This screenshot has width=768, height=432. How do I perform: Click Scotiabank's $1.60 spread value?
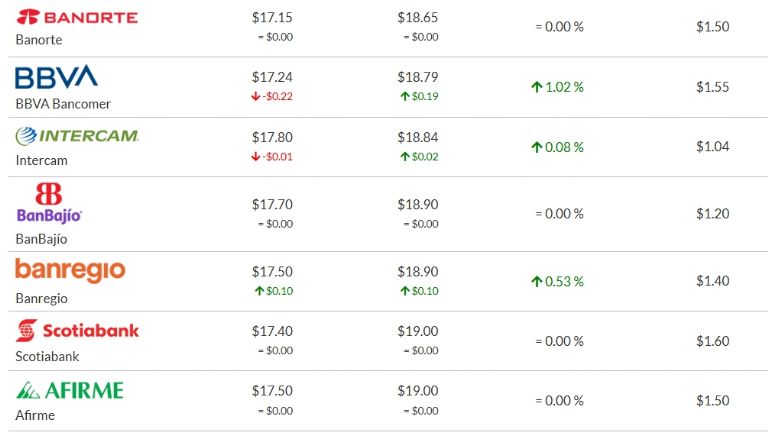click(x=713, y=341)
